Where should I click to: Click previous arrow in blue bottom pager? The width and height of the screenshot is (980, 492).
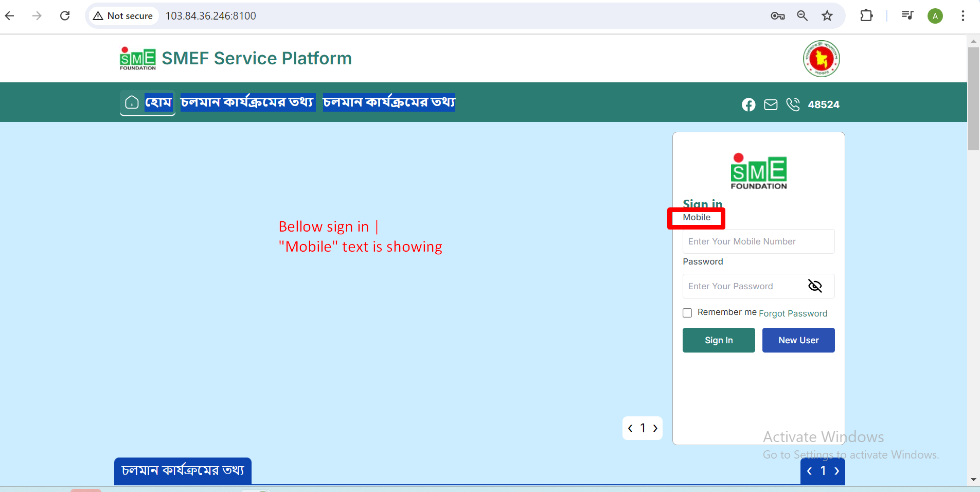click(810, 471)
